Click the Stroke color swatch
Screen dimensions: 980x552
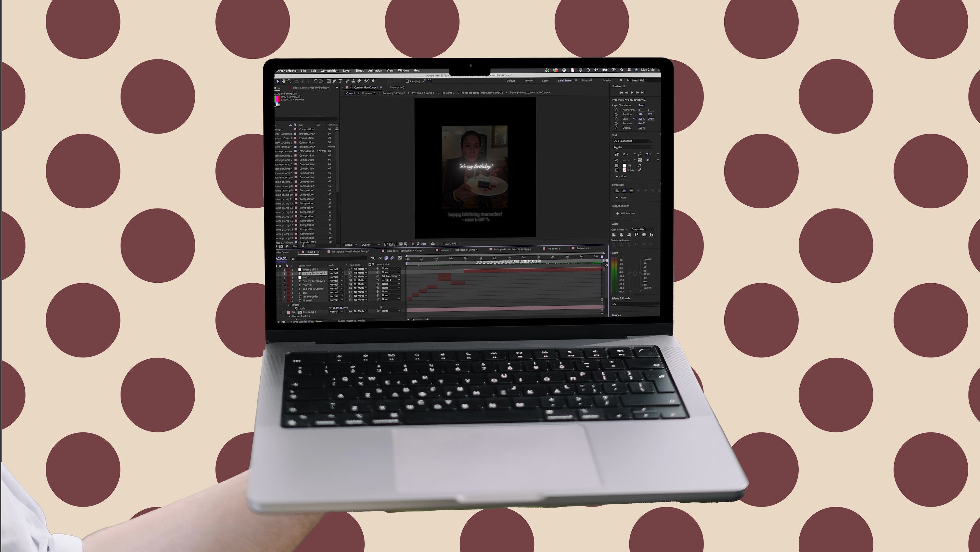624,170
